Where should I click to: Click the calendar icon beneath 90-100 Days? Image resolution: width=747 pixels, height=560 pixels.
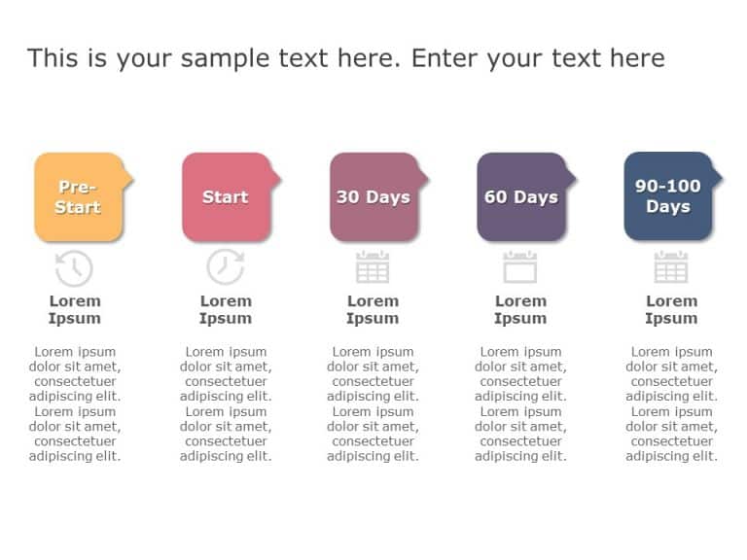(670, 267)
